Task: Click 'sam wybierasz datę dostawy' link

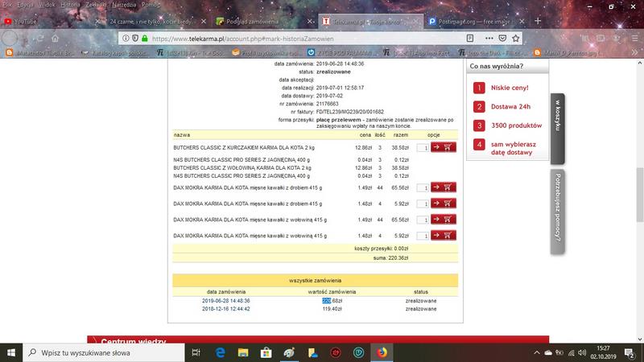Action: (514, 148)
